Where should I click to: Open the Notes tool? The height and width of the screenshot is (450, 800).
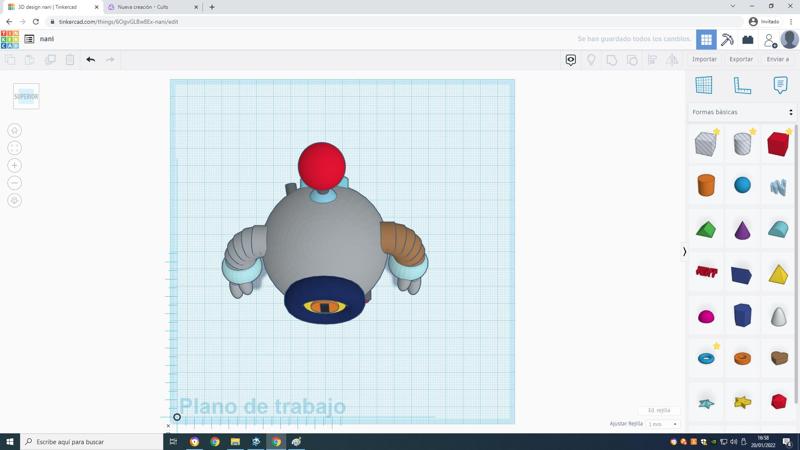click(x=780, y=86)
